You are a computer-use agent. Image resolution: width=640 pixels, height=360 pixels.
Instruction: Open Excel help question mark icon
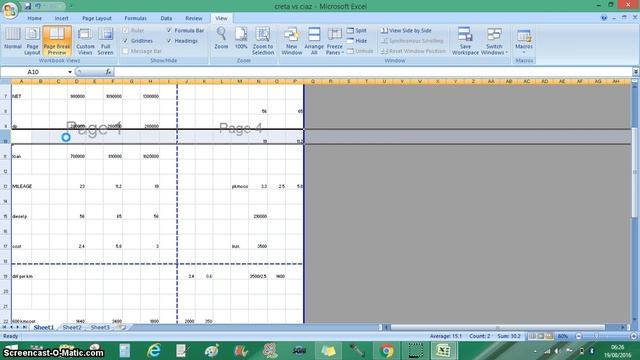click(x=604, y=18)
